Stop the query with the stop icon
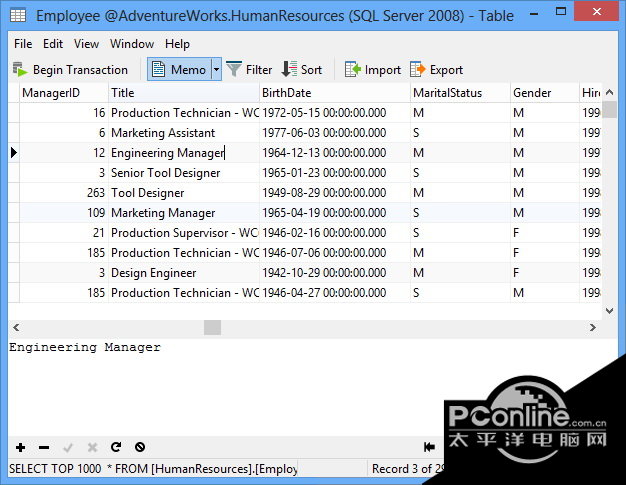The height and width of the screenshot is (485, 626). coord(140,447)
